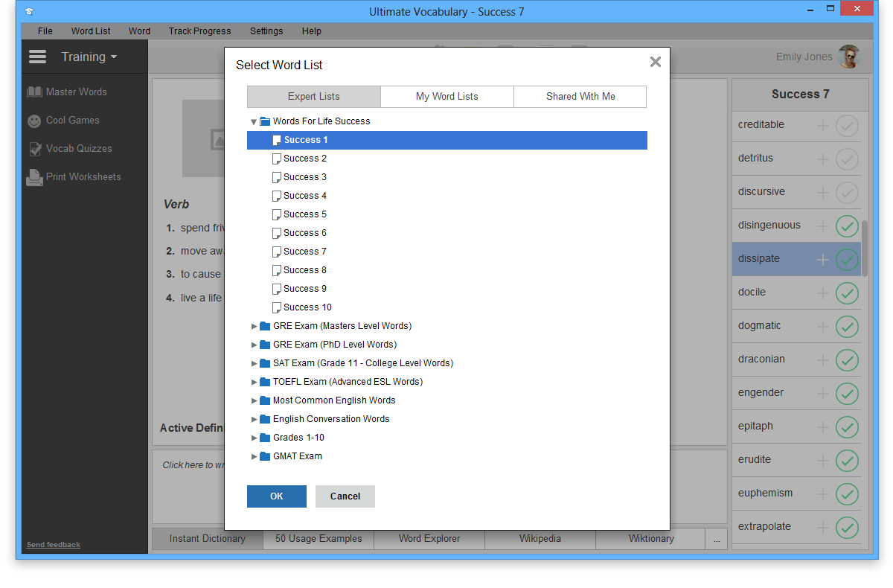This screenshot has height=588, width=893.
Task: Click Emily Jones profile avatar
Action: pyautogui.click(x=848, y=57)
